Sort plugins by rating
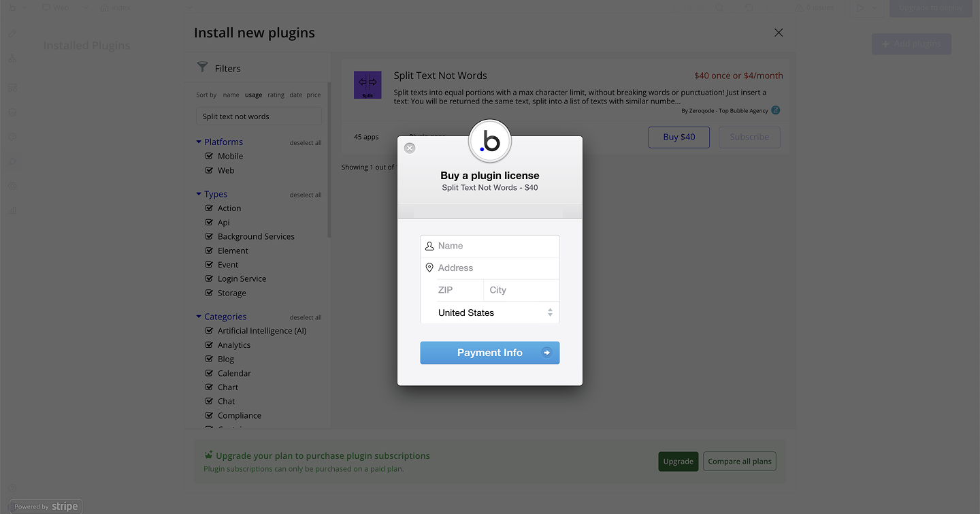Screen dimensions: 980x514 [276, 95]
